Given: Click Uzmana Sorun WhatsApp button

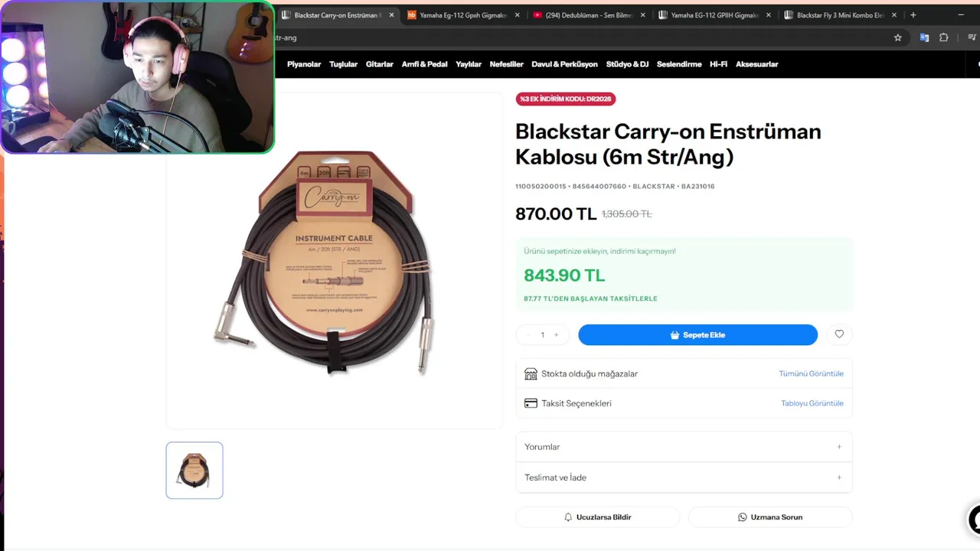Looking at the screenshot, I should [770, 517].
